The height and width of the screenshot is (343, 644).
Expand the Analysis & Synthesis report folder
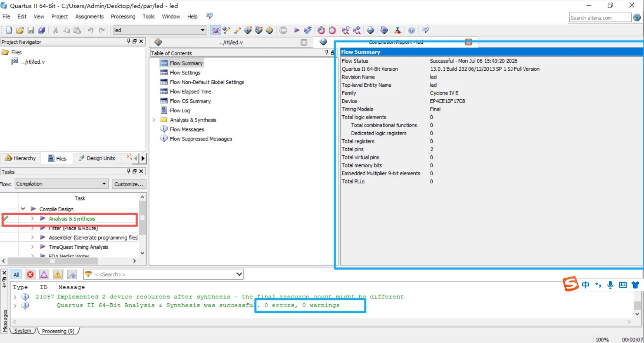[x=154, y=120]
